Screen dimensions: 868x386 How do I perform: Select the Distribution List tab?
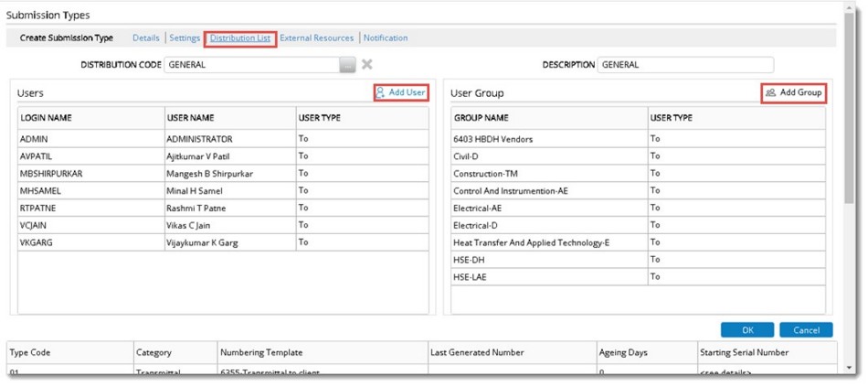pos(240,38)
